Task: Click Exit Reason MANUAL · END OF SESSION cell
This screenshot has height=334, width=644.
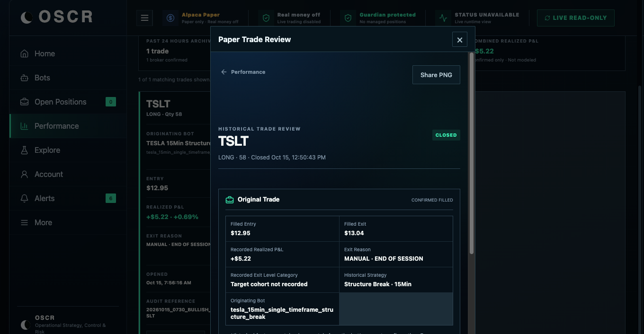Action: click(x=396, y=255)
